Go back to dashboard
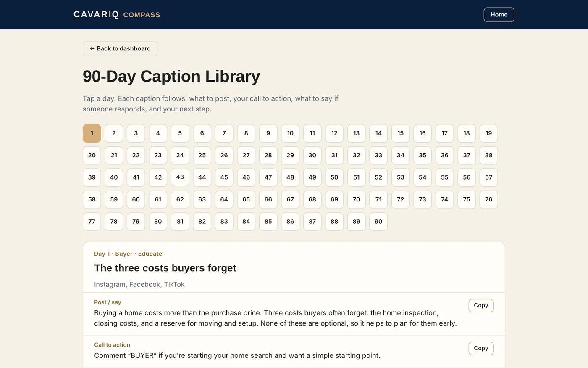Image resolution: width=588 pixels, height=368 pixels. [120, 49]
